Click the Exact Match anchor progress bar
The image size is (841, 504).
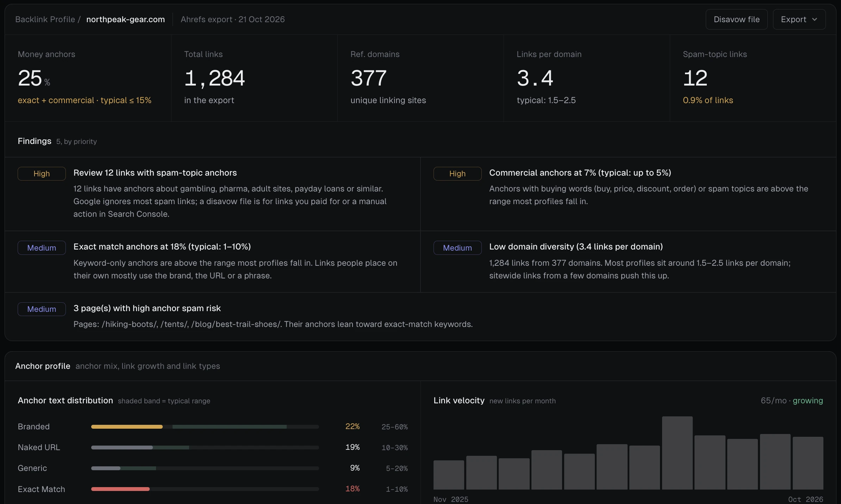(x=205, y=489)
